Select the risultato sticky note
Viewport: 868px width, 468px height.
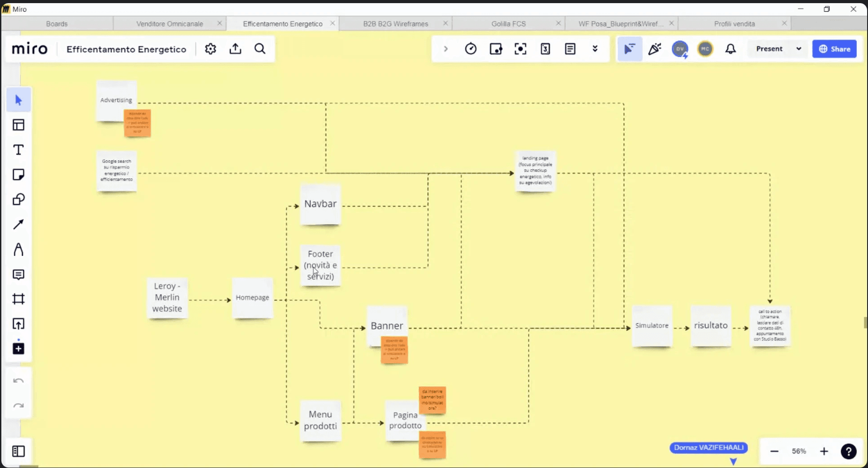[711, 326]
